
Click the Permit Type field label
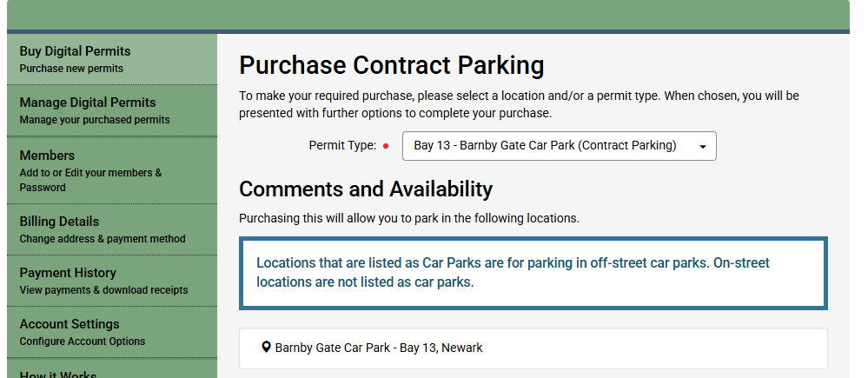point(342,146)
